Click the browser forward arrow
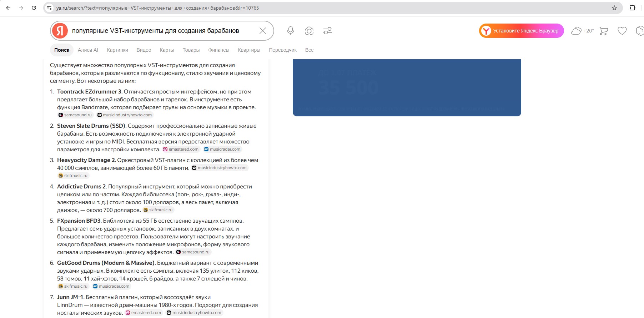The width and height of the screenshot is (644, 318). tap(21, 8)
